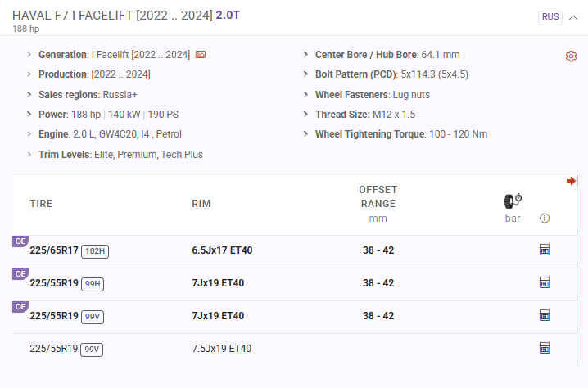Click the 6.5Jx17 ET40 rim size
This screenshot has width=588, height=388.
[222, 250]
